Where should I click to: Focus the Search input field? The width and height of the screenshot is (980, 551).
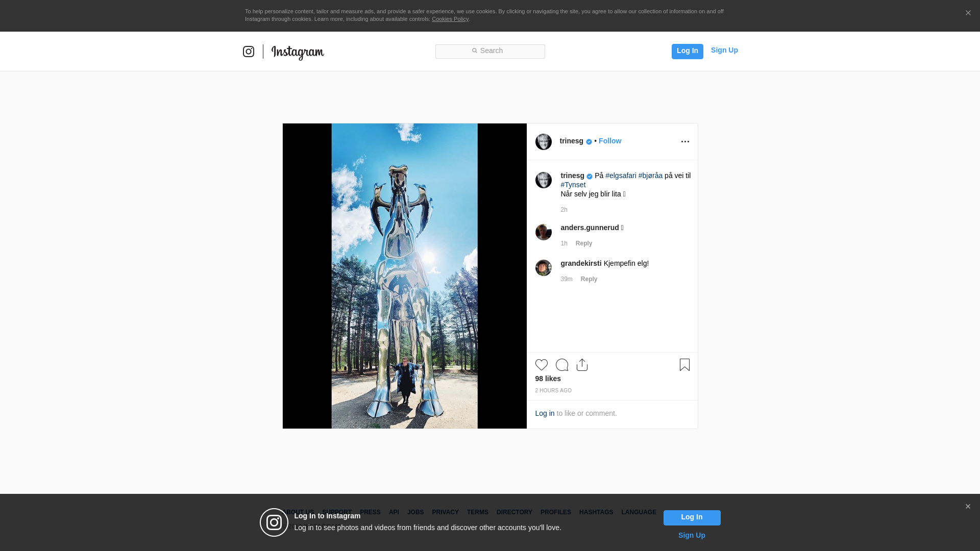click(x=490, y=51)
